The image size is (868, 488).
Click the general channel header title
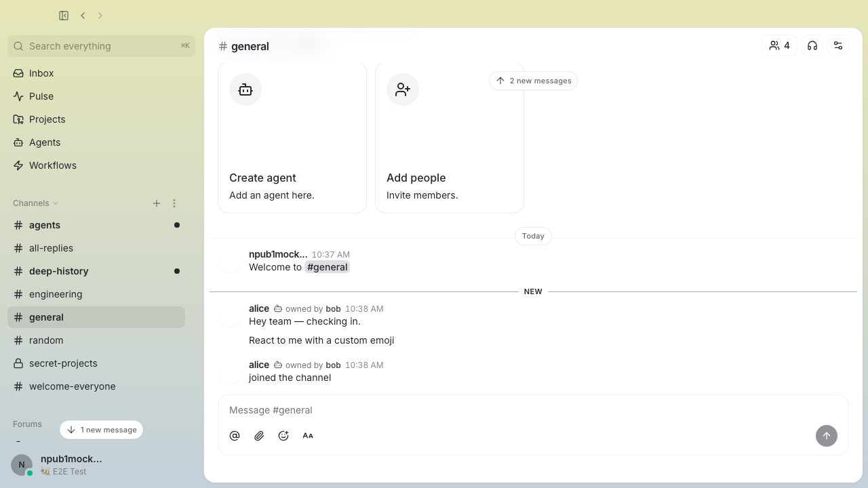tap(250, 46)
